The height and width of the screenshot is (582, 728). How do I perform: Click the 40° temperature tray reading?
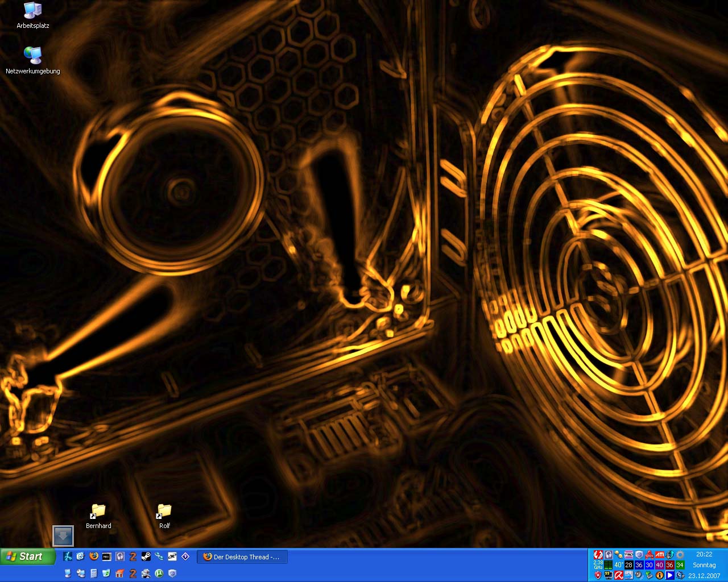[x=618, y=565]
